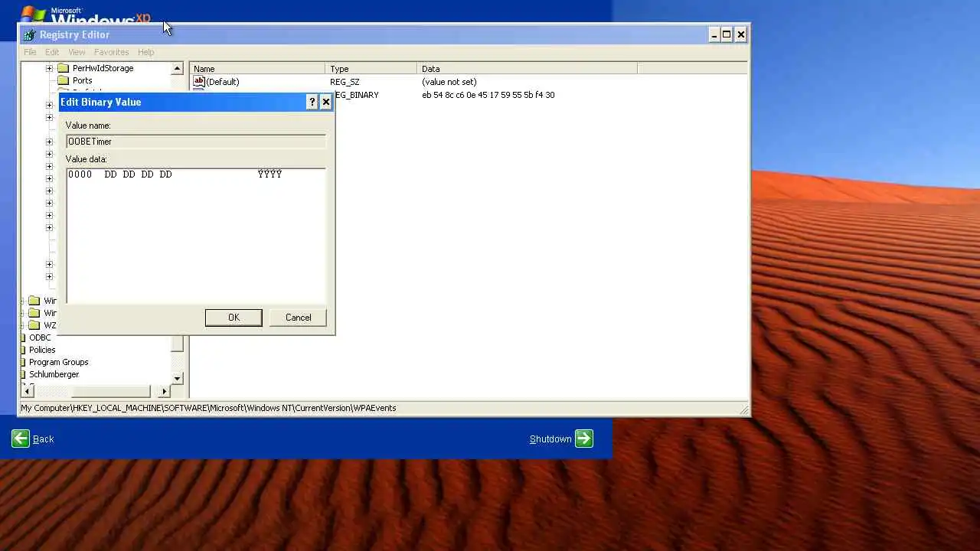Click the green Back arrow icon
Screen dimensions: 980x551
[21, 439]
